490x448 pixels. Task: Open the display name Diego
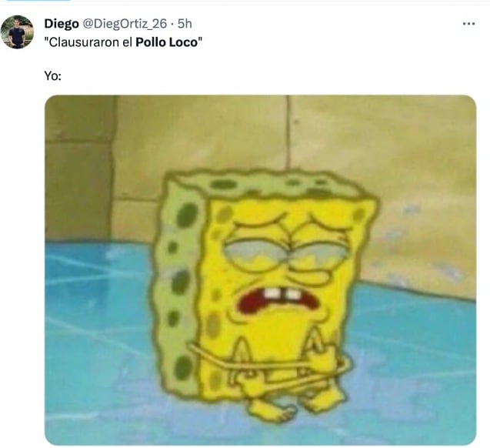(x=62, y=24)
